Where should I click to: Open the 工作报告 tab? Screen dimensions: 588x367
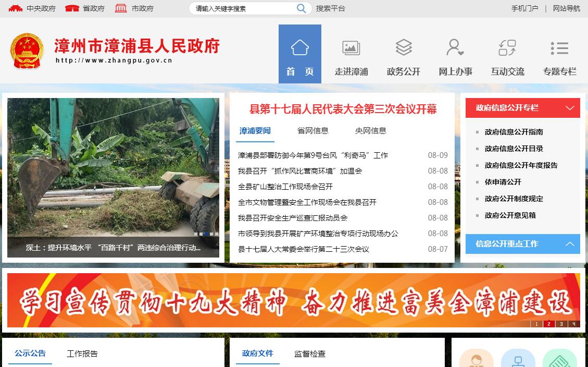click(82, 353)
